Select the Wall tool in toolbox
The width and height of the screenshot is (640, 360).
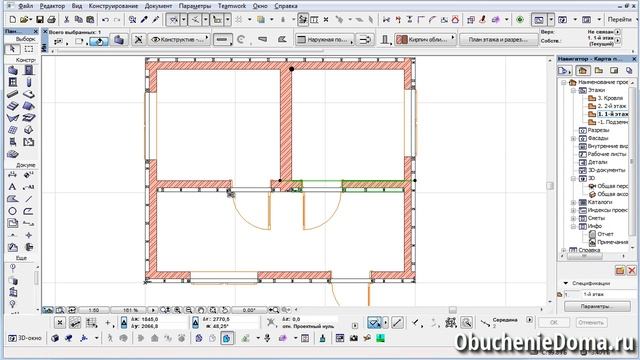pyautogui.click(x=13, y=70)
